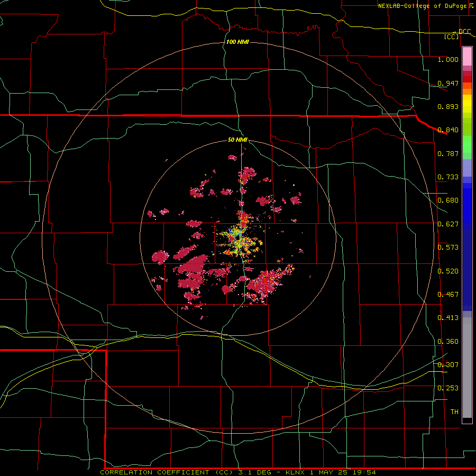Select the 0.467 scale value

[448, 295]
